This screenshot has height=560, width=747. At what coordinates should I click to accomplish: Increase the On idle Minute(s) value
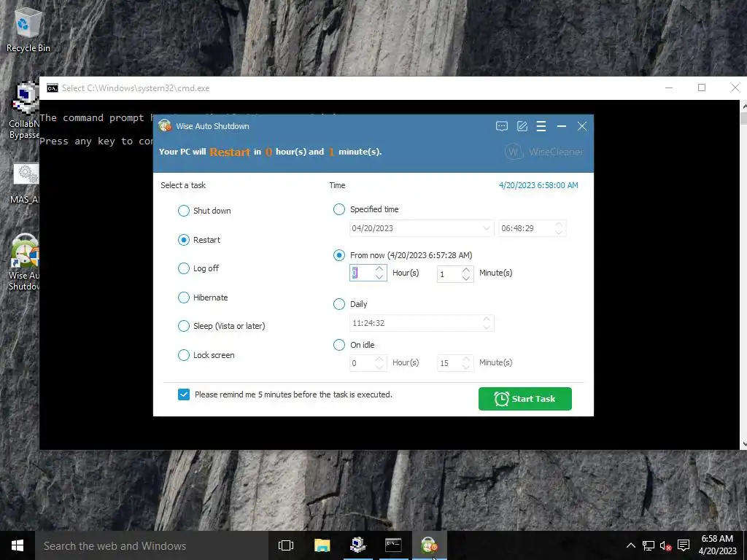pos(466,359)
